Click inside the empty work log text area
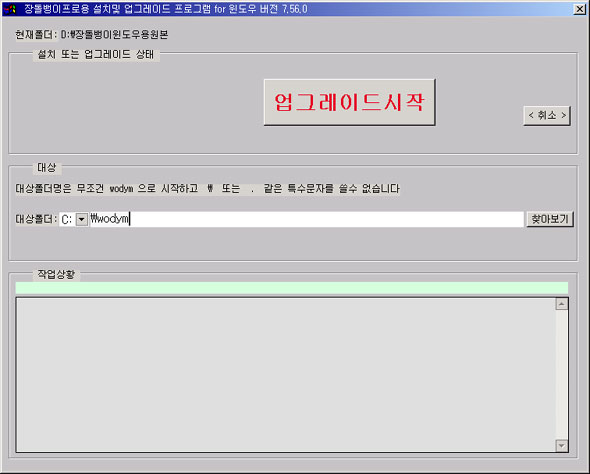Screen dimensions: 590x474 point(286,375)
